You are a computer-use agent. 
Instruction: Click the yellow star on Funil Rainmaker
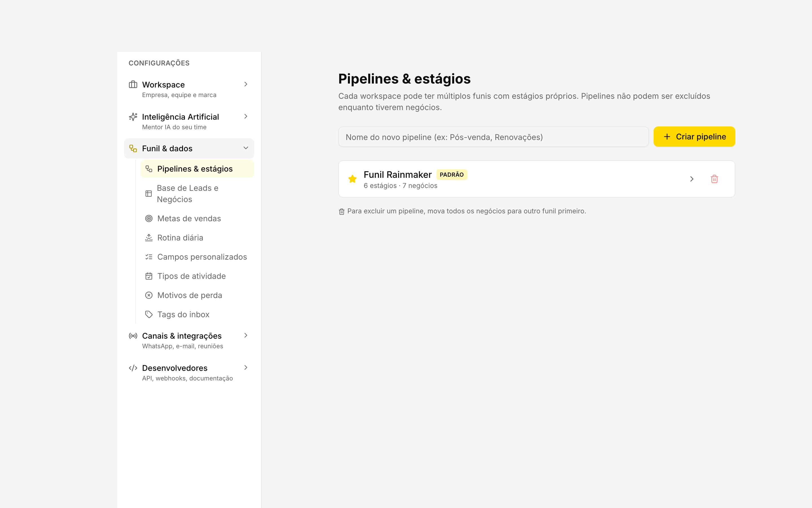pos(352,179)
